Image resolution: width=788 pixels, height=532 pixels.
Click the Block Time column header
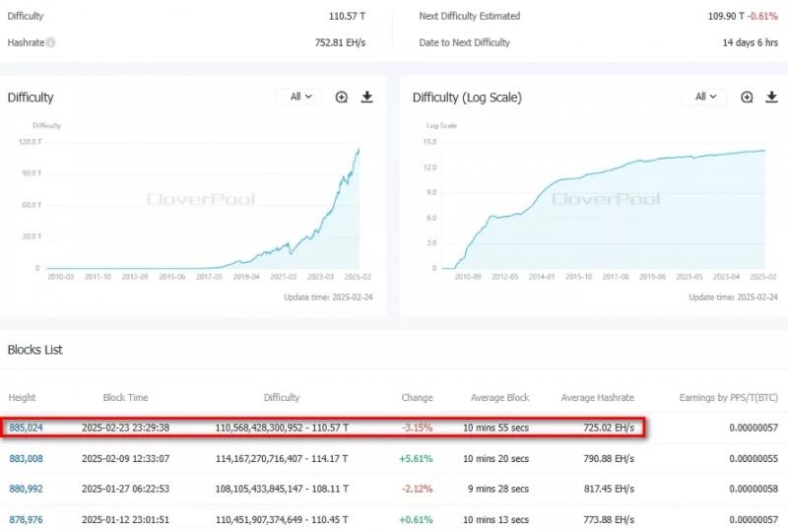click(x=126, y=397)
